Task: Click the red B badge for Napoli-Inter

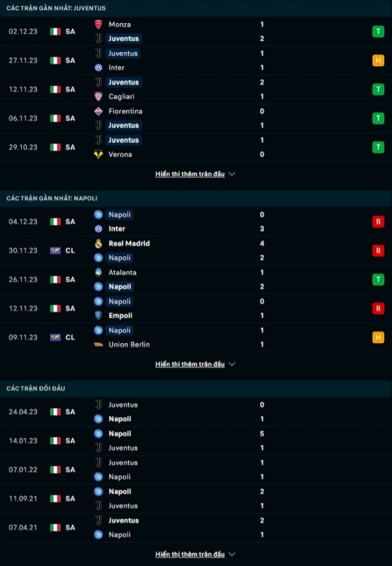Action: pos(378,222)
